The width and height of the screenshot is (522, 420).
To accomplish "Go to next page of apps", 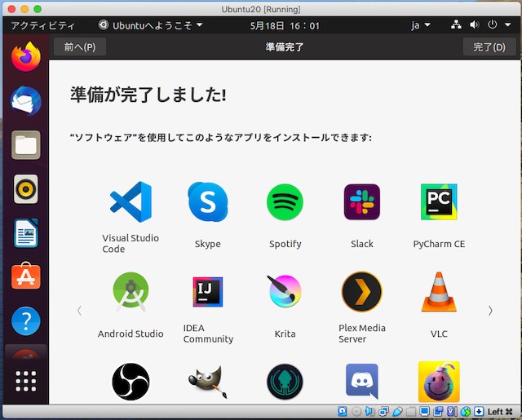I will click(x=490, y=311).
